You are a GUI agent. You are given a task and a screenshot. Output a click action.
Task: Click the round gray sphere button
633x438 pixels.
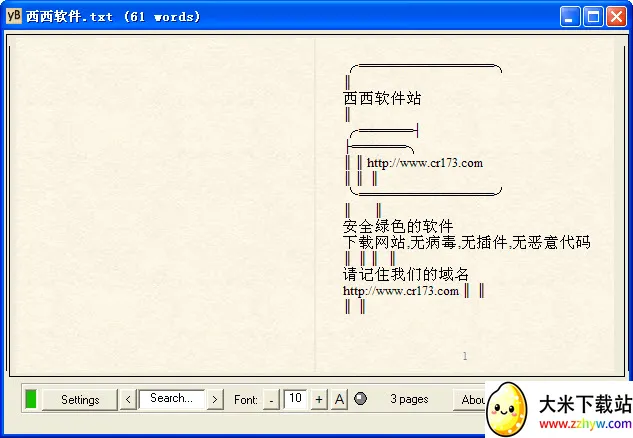point(360,399)
